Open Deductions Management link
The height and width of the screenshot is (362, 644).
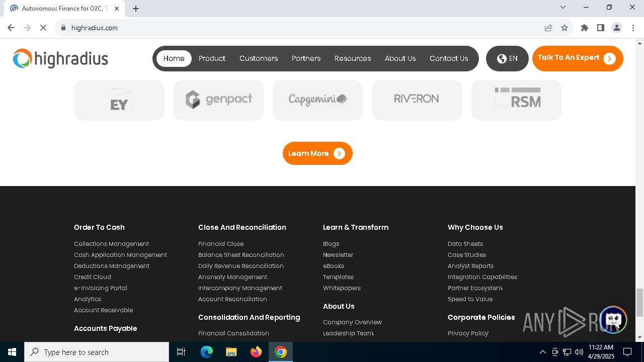click(x=112, y=266)
